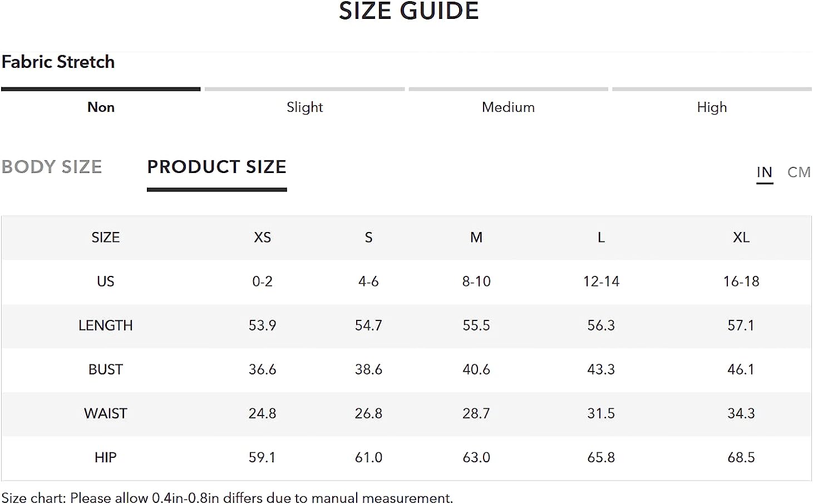Viewport: 813px width, 504px height.
Task: Click the HIP row label
Action: point(105,457)
